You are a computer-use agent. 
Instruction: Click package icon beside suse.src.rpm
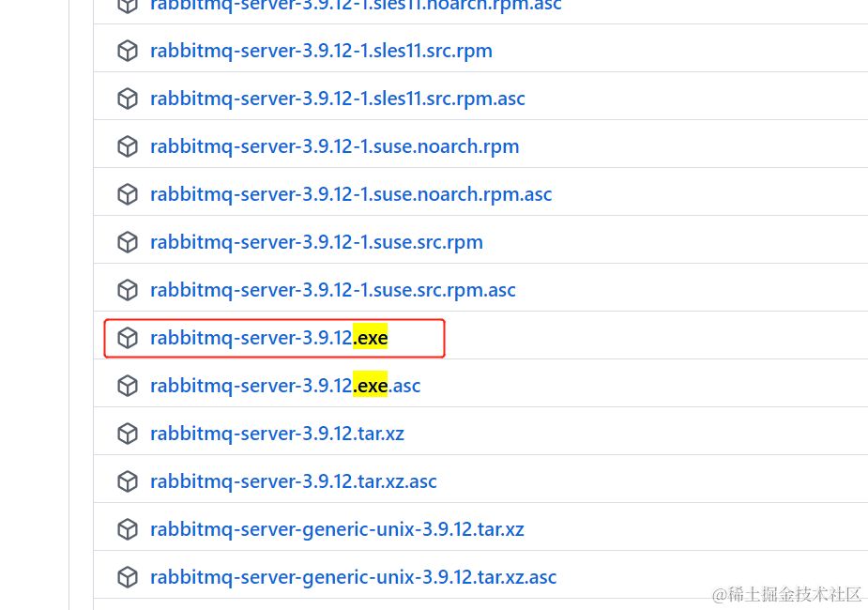pyautogui.click(x=128, y=242)
